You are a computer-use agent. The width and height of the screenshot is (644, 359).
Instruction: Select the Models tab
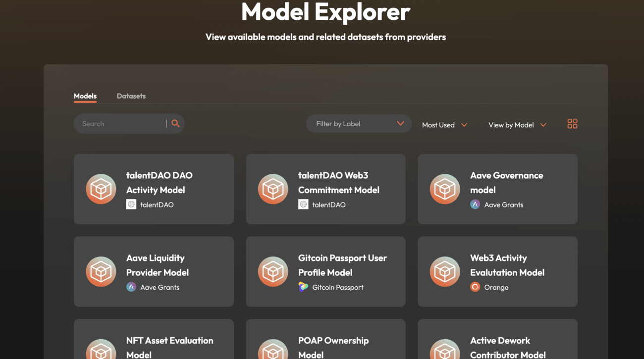[85, 96]
